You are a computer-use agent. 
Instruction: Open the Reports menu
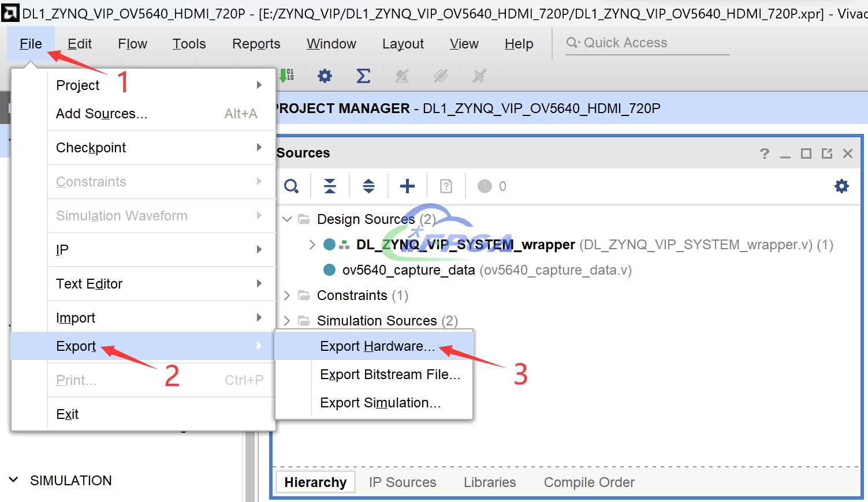tap(256, 44)
